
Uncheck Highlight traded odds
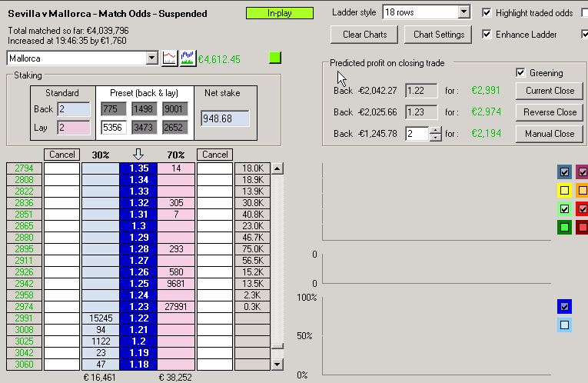pyautogui.click(x=487, y=13)
